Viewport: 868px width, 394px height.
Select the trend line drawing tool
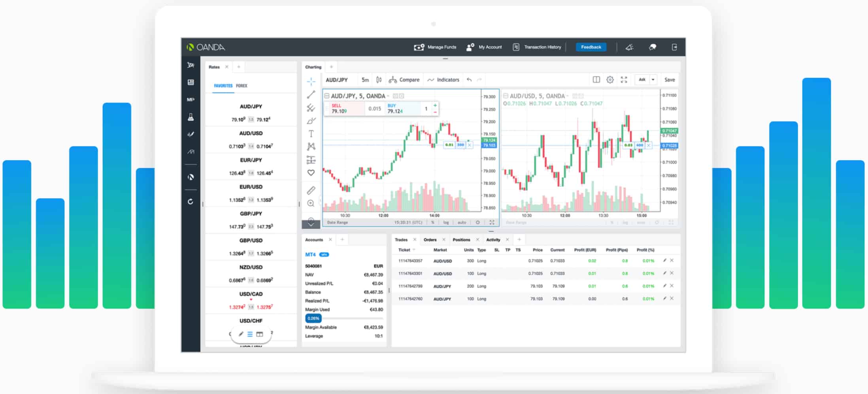pyautogui.click(x=311, y=95)
